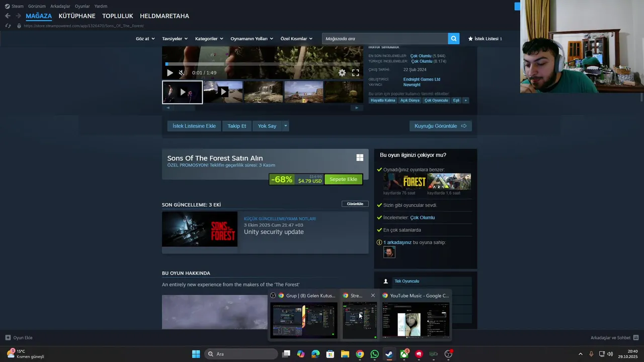Open the Unity security update news
This screenshot has width=644, height=362.
274,232
